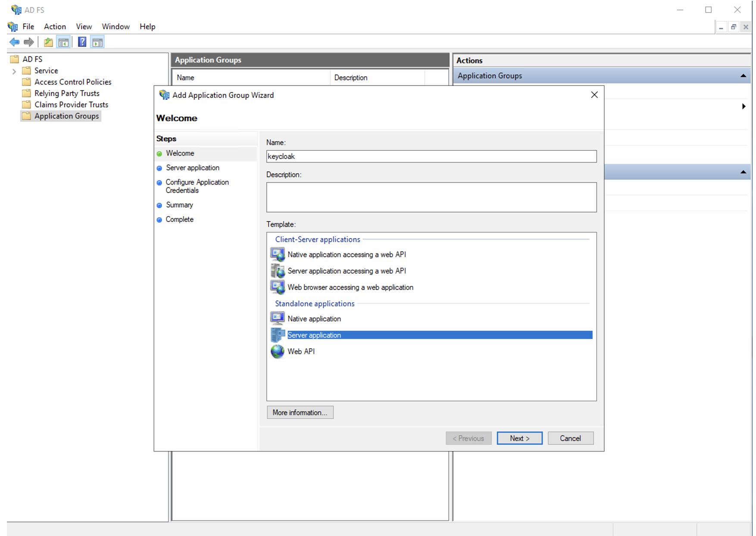Click the More information button
This screenshot has width=756, height=536.
tap(300, 412)
